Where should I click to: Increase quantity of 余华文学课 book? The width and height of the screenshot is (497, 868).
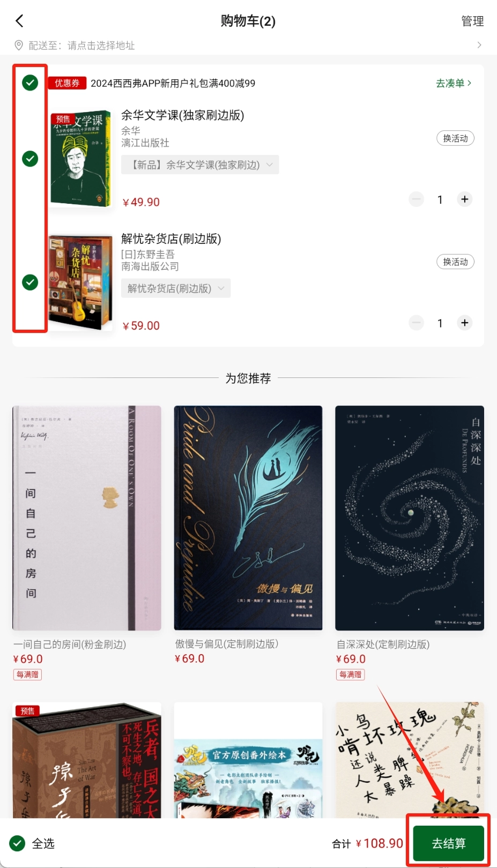[465, 199]
